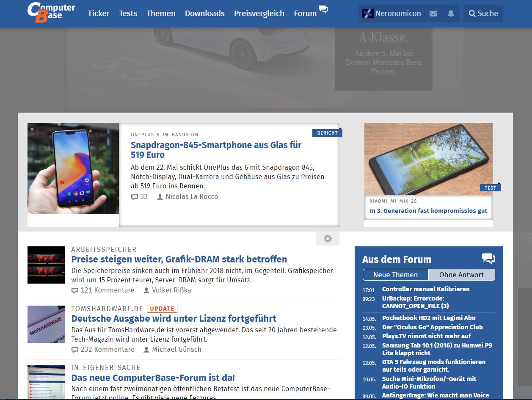This screenshot has height=400, width=532.
Task: Open Snapdragon-845-Smartphone aus Glas headline
Action: [216, 150]
